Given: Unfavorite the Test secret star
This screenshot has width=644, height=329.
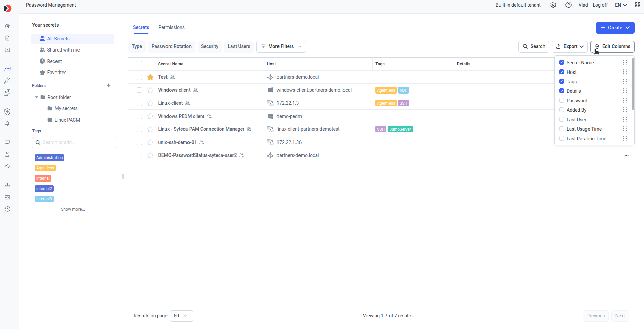Looking at the screenshot, I should click(x=150, y=77).
